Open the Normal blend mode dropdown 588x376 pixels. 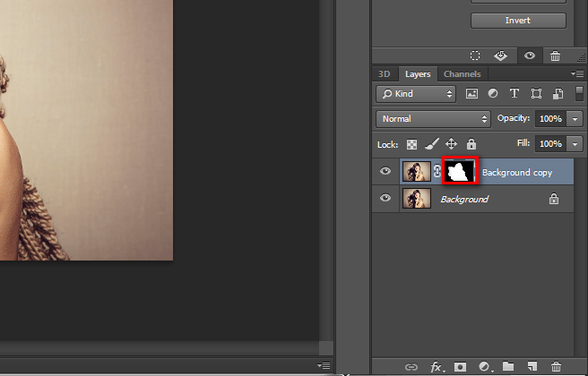(x=433, y=119)
